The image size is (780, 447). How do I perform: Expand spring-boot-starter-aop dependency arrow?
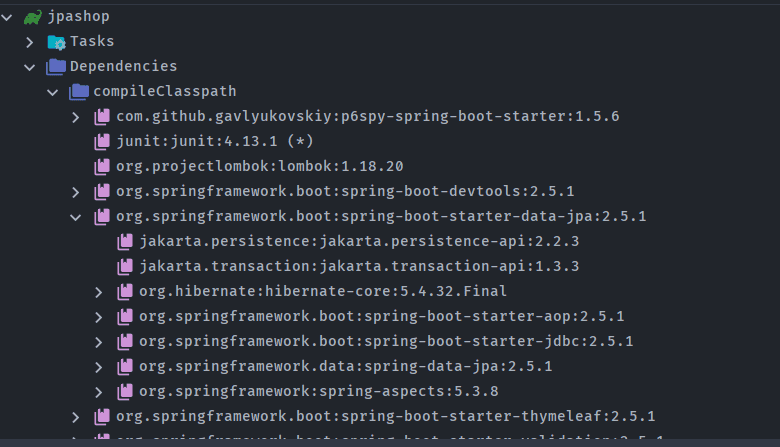point(99,316)
